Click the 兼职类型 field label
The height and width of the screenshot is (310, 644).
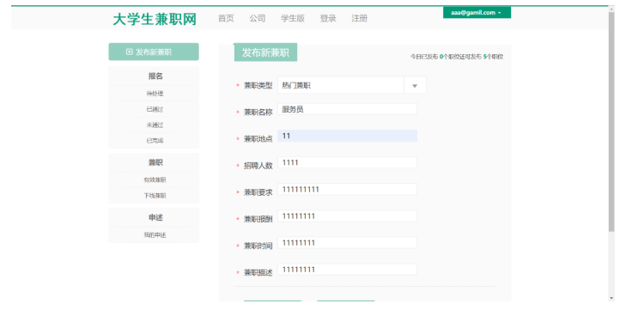tap(258, 85)
